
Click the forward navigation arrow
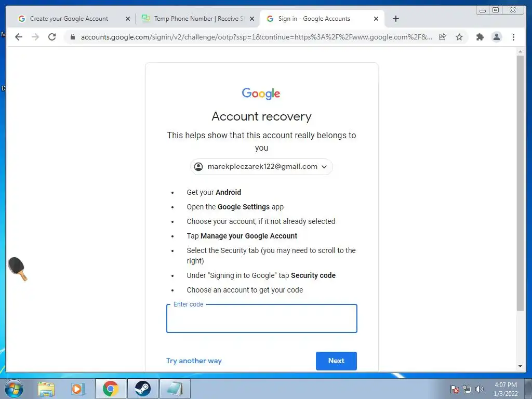point(35,37)
